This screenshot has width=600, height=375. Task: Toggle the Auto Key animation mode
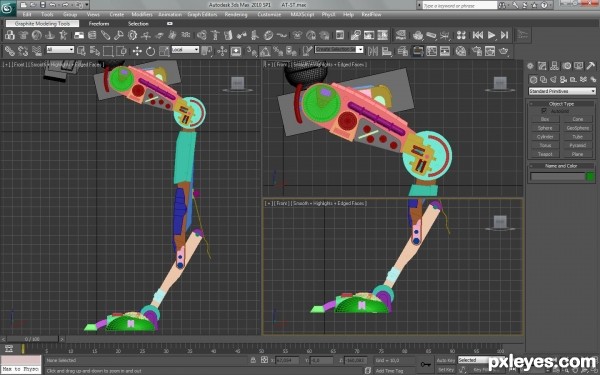[x=446, y=360]
